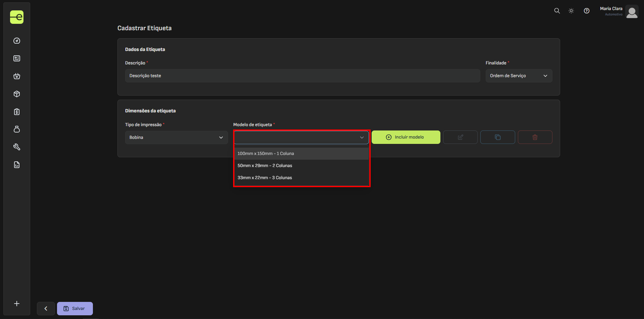Click the Salvar button
This screenshot has height=319, width=644.
click(75, 309)
